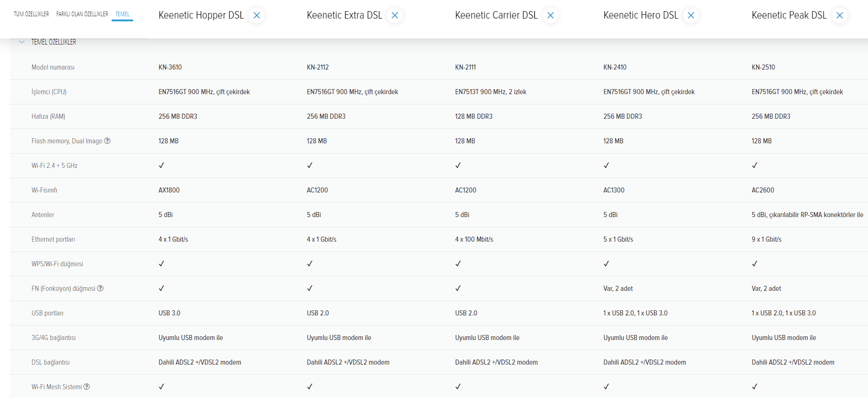Open the Flash memory Dual Image help icon
The image size is (868, 398).
[107, 141]
